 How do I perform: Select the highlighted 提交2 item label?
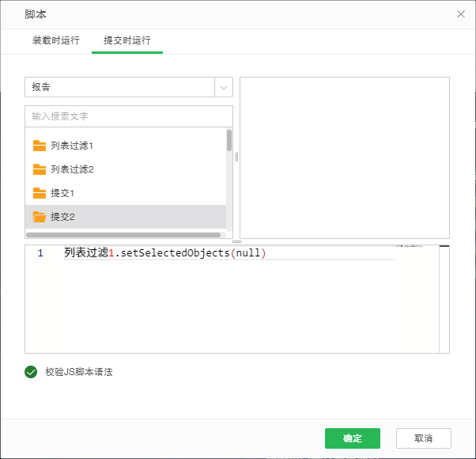63,217
